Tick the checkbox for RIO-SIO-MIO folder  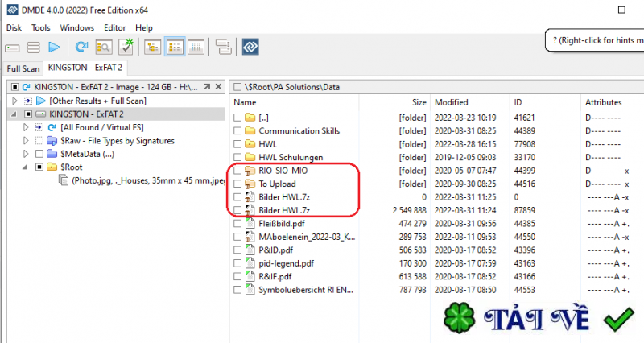click(237, 171)
